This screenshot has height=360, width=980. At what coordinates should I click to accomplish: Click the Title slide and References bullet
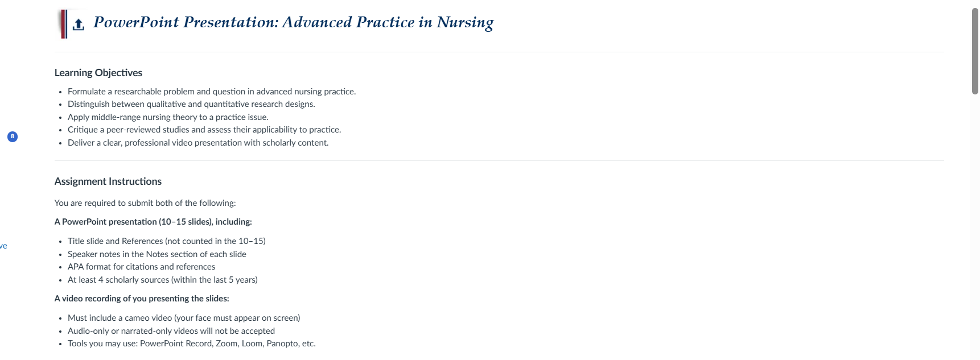167,241
